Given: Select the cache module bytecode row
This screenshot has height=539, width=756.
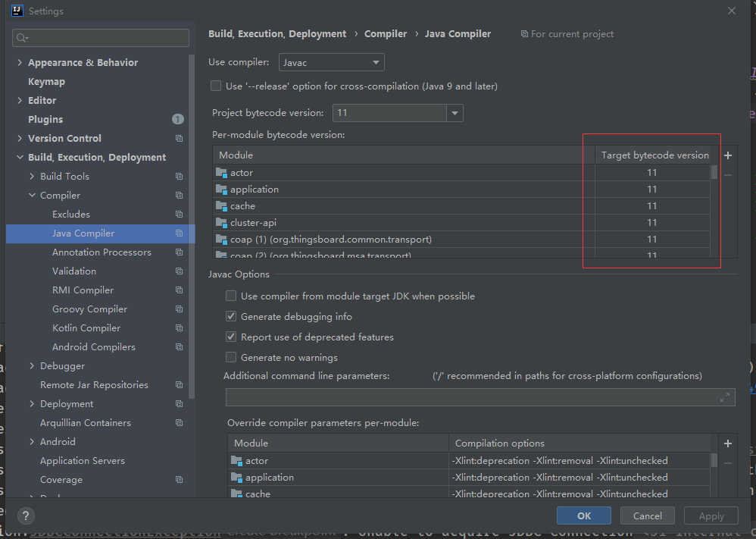Looking at the screenshot, I should click(x=461, y=206).
